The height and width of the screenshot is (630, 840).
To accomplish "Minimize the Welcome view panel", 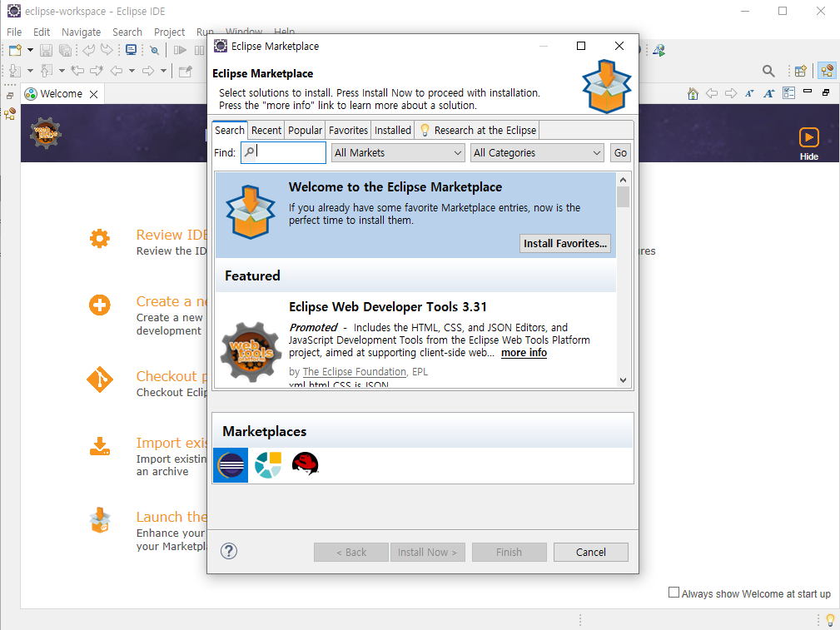I will pyautogui.click(x=808, y=92).
